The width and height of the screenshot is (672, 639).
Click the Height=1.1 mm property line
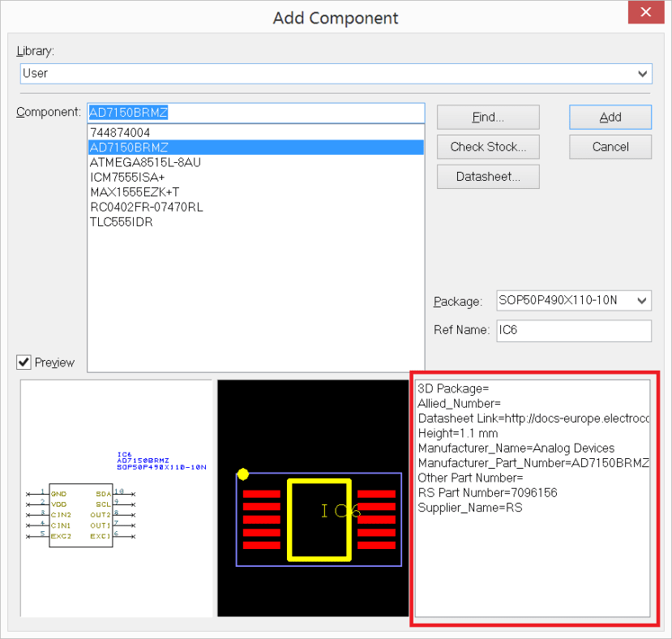458,433
